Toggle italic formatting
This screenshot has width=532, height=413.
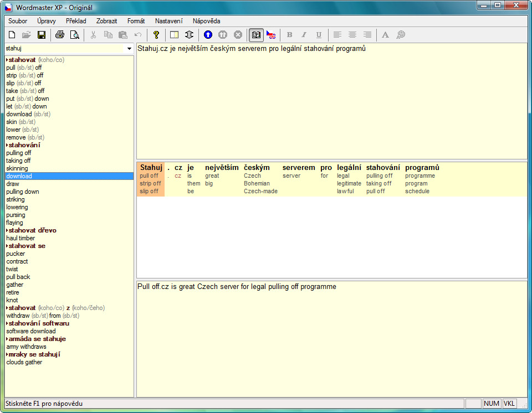[304, 34]
